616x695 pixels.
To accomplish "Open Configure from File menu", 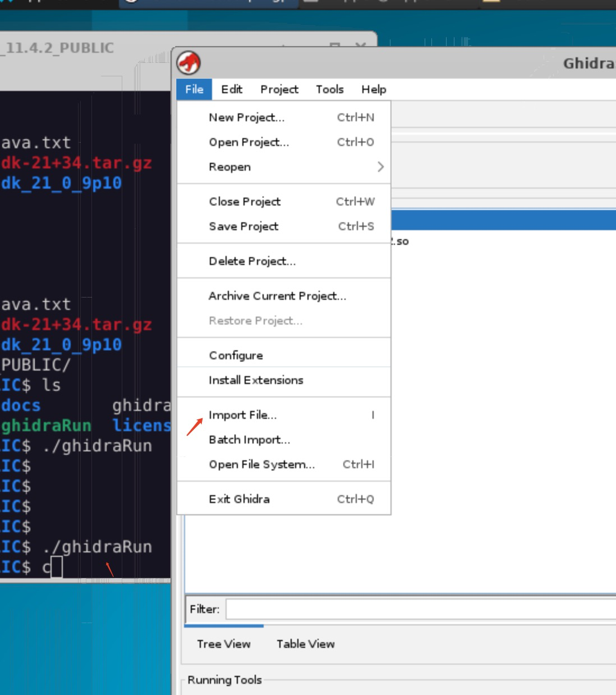I will pyautogui.click(x=284, y=355).
